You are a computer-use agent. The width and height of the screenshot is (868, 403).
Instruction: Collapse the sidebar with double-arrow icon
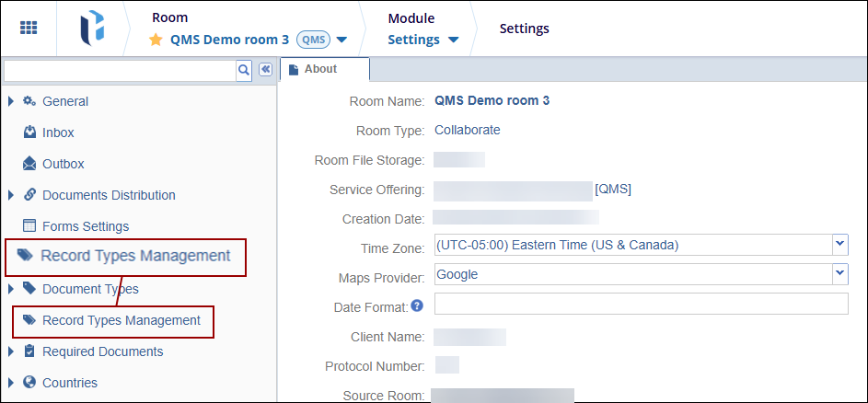click(x=265, y=69)
